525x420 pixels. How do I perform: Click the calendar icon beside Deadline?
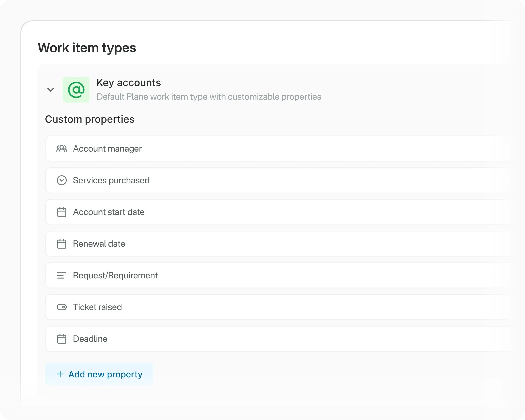(x=62, y=339)
